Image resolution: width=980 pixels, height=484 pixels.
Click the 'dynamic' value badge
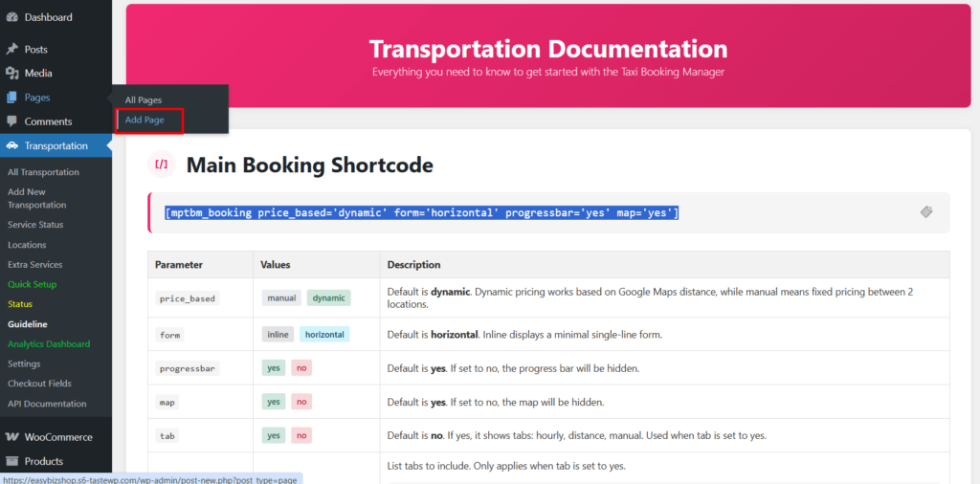point(329,297)
